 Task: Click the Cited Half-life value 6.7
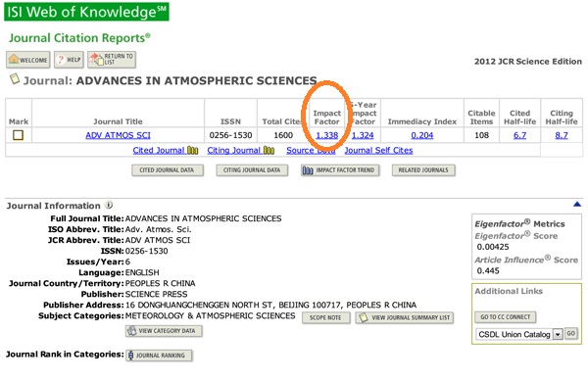click(x=519, y=135)
